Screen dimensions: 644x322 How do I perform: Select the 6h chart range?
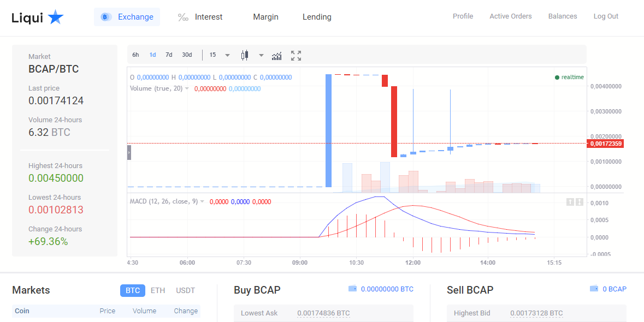point(135,55)
